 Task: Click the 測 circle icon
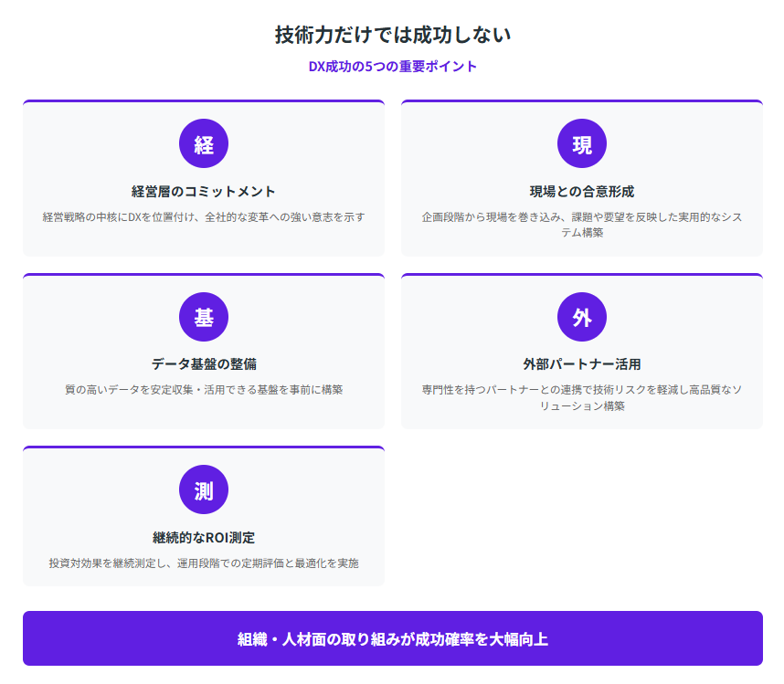(204, 490)
